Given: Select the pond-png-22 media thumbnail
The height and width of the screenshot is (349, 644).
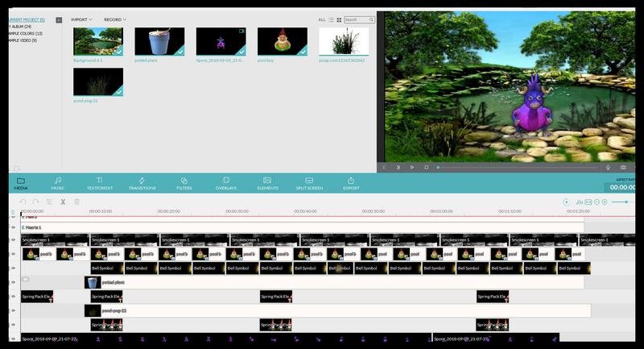Looking at the screenshot, I should point(98,82).
